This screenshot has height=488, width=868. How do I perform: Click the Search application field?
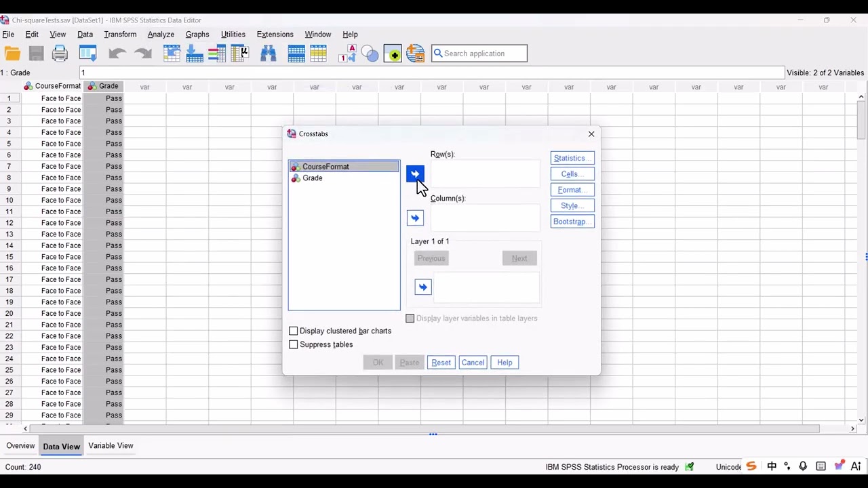[479, 54]
